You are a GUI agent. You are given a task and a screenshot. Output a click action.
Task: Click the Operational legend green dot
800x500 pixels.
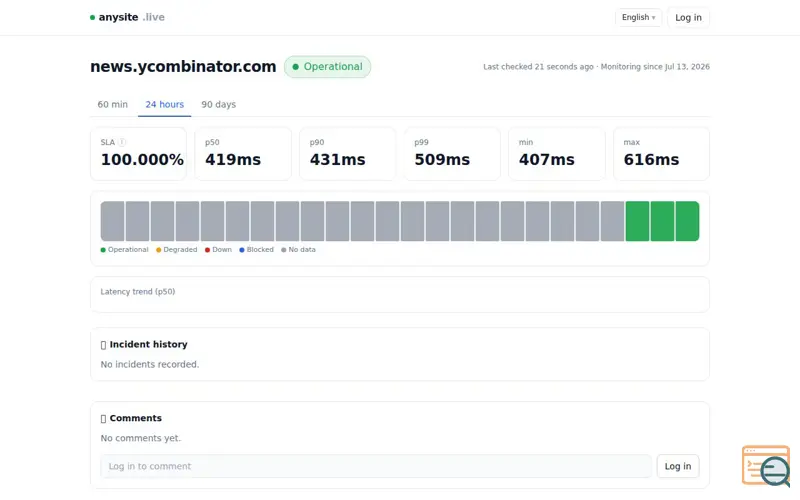click(x=103, y=250)
